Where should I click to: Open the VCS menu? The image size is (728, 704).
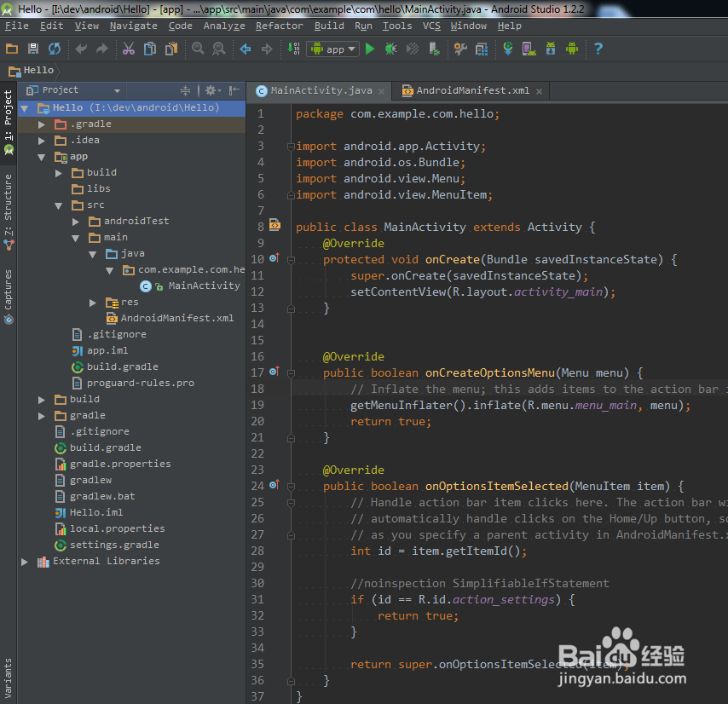pyautogui.click(x=431, y=26)
